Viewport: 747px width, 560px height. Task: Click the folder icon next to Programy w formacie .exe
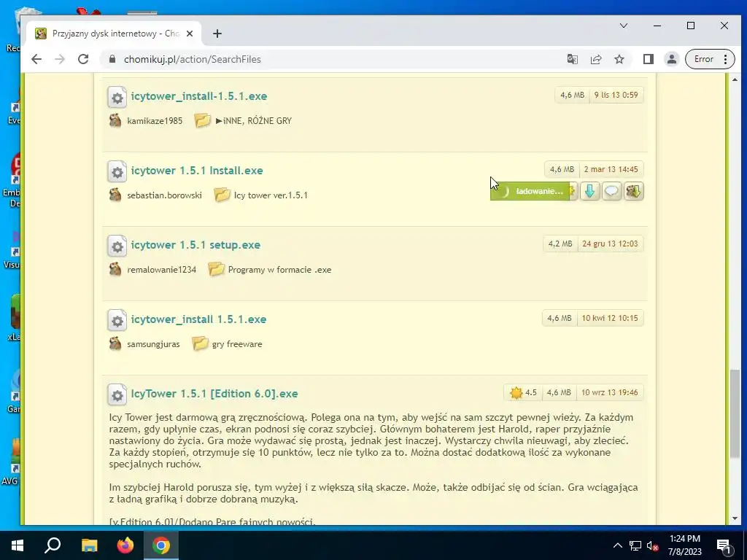click(x=216, y=269)
